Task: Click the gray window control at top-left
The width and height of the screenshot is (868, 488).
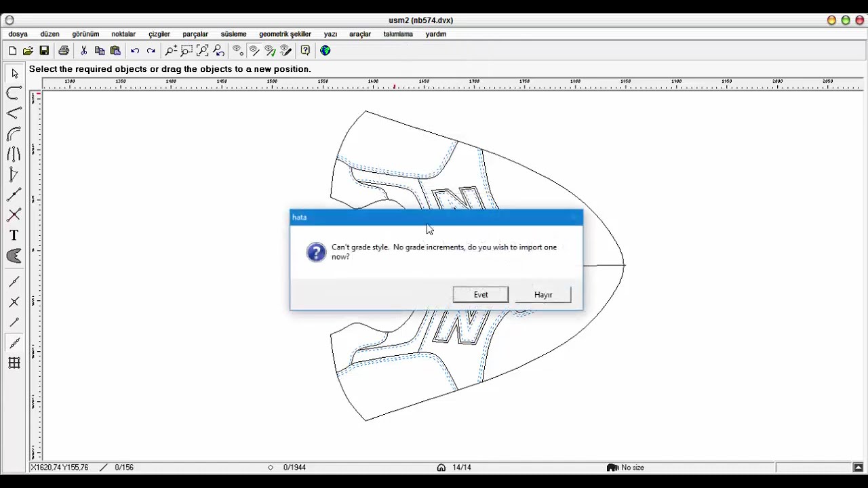Action: tap(9, 20)
